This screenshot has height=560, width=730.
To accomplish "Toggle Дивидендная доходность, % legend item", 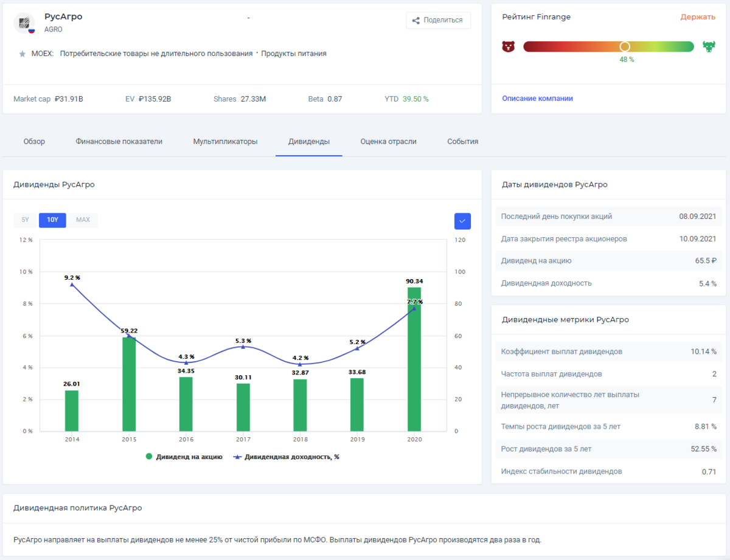I will (285, 457).
